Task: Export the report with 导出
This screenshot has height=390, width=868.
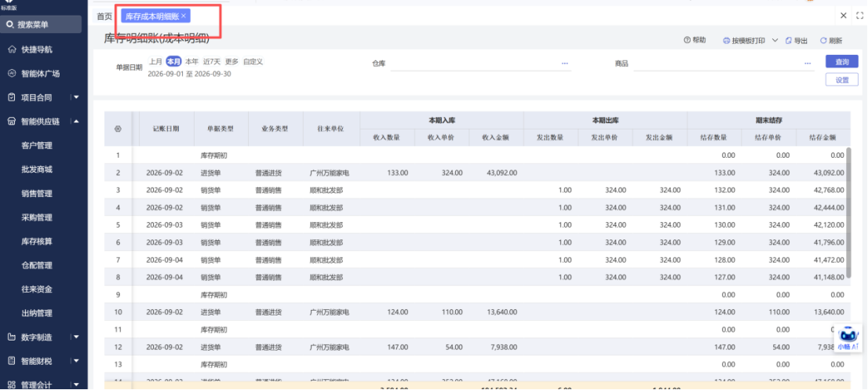Action: point(797,41)
